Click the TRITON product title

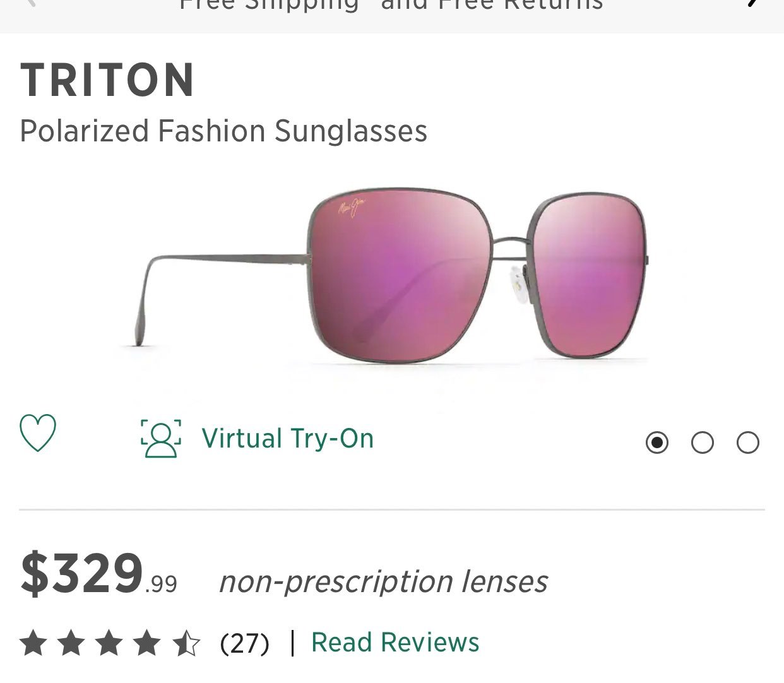click(x=107, y=80)
